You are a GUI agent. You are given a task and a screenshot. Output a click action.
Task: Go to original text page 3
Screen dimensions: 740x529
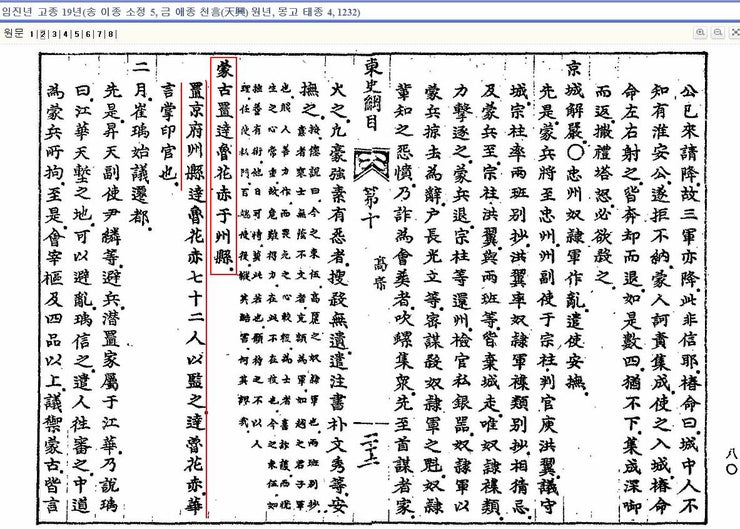[x=54, y=34]
